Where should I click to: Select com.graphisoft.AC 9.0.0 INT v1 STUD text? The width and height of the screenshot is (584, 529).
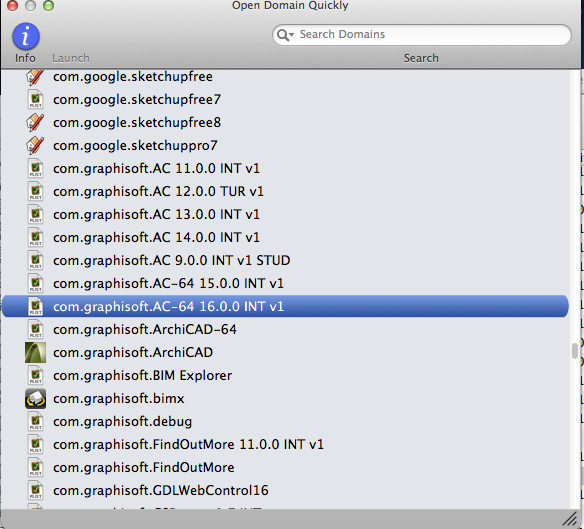(x=171, y=261)
